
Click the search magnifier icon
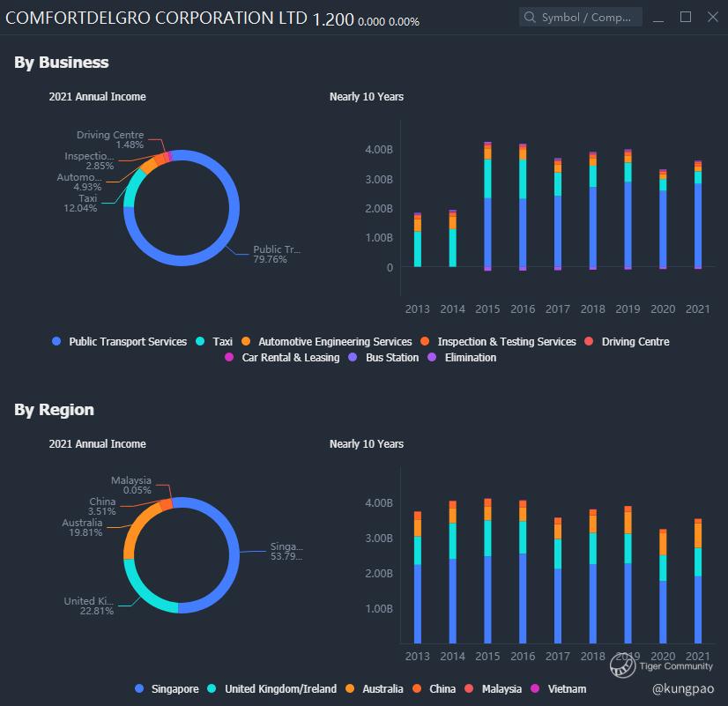pyautogui.click(x=530, y=17)
